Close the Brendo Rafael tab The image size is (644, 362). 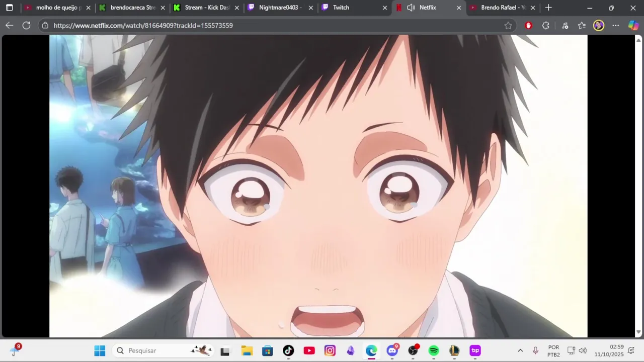tap(533, 8)
